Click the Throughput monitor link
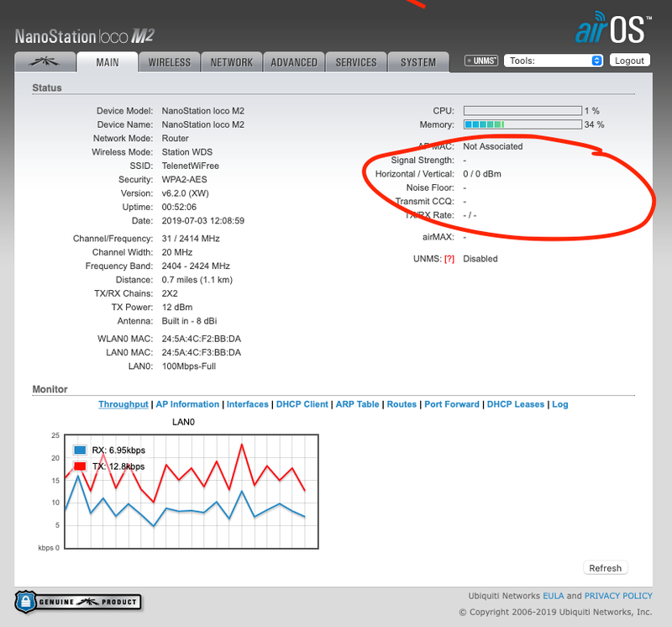 point(123,404)
